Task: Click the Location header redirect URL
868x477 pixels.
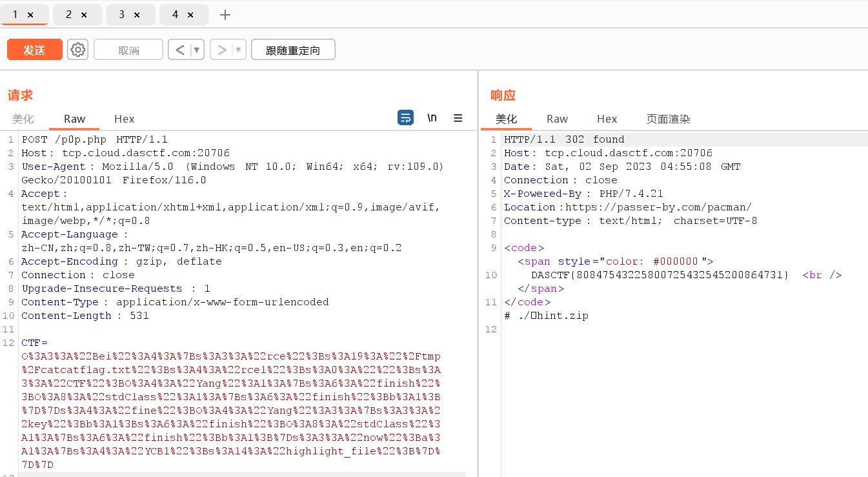Action: tap(658, 207)
